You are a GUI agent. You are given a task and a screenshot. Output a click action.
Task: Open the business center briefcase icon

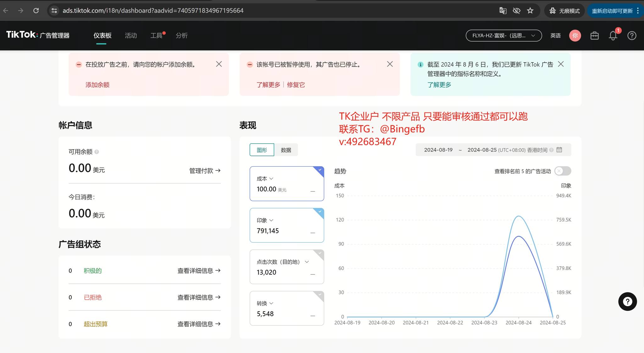pyautogui.click(x=594, y=36)
